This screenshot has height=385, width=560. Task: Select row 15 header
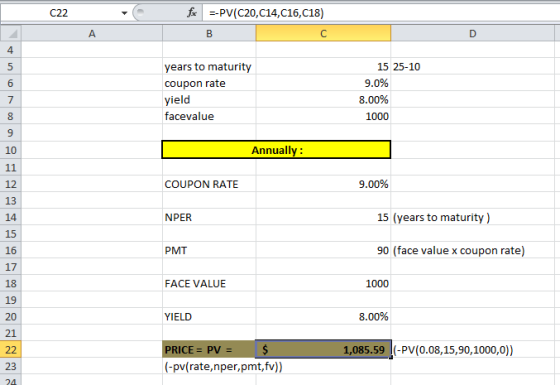11,234
